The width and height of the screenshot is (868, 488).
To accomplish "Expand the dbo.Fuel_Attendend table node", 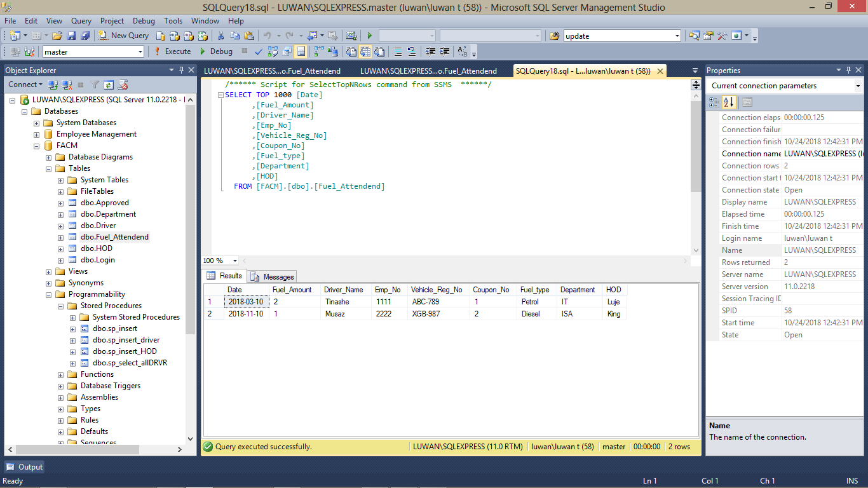I will tap(61, 237).
